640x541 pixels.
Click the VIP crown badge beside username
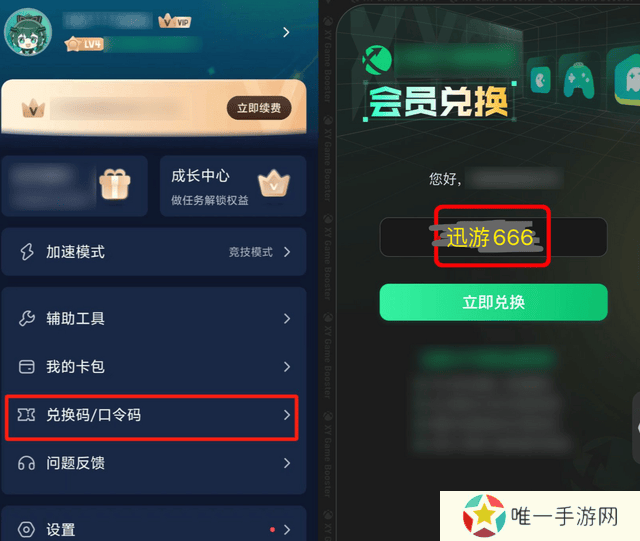[175, 21]
